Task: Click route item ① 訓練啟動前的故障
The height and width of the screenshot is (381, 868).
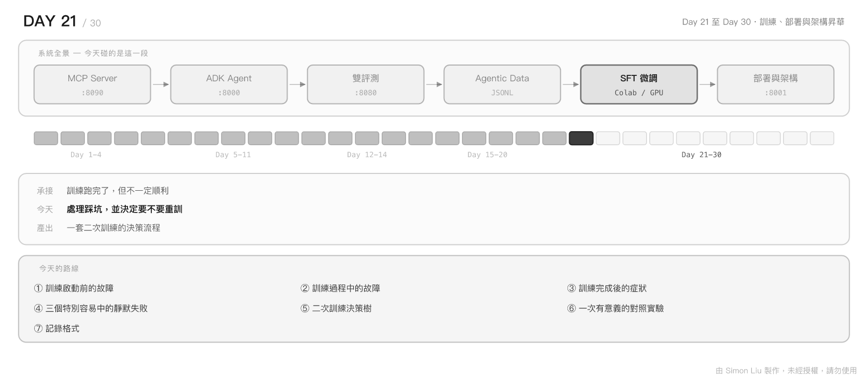Action: click(74, 288)
